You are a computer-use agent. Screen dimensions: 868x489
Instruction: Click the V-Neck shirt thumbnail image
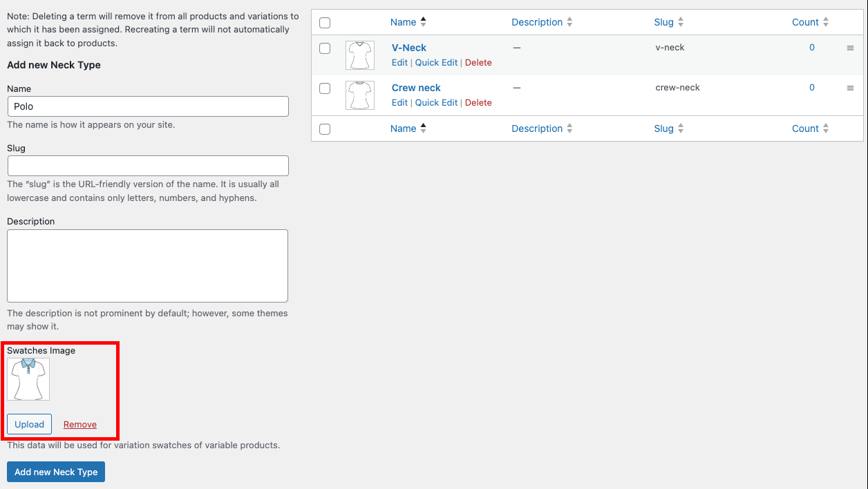point(359,55)
